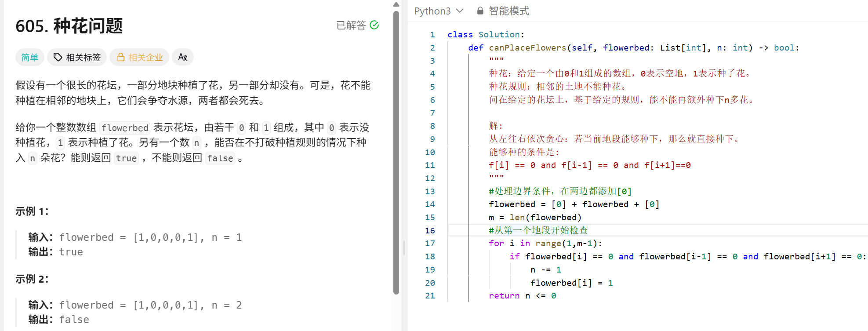Click the 输出: true example output
Viewport: 868px width, 331px height.
(56, 252)
